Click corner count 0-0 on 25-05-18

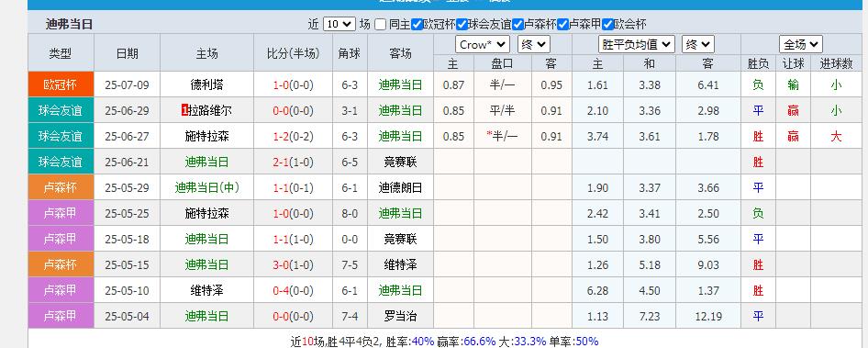(350, 240)
